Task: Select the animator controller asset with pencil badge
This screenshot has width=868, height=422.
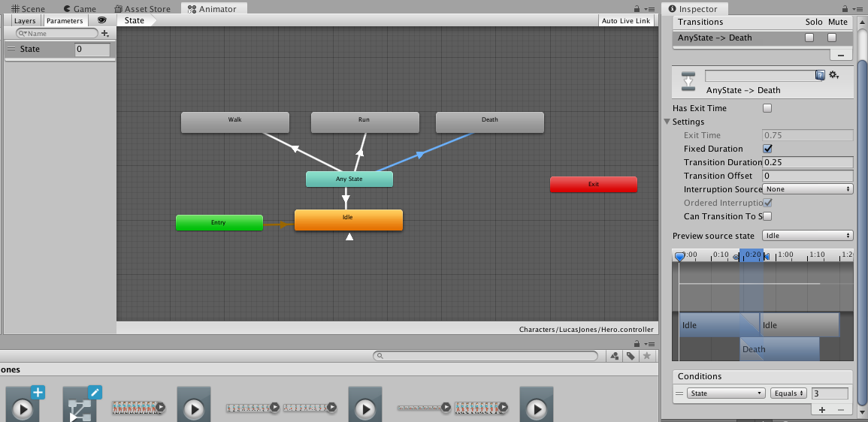Action: pyautogui.click(x=81, y=404)
